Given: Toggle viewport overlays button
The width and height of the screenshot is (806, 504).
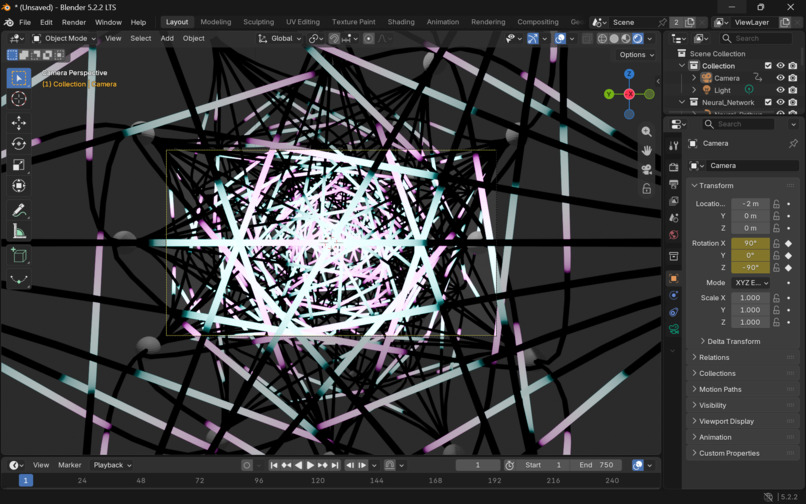Looking at the screenshot, I should (x=560, y=39).
